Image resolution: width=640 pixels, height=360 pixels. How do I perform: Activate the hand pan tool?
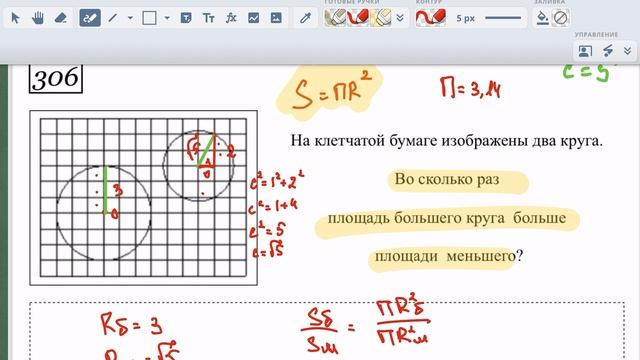point(38,18)
